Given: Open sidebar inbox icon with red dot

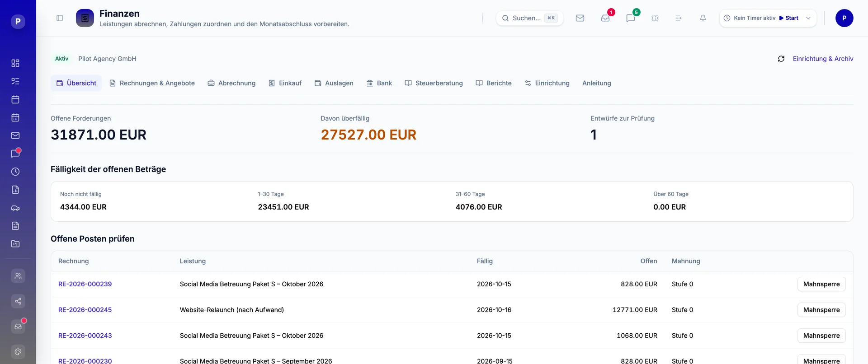Looking at the screenshot, I should pos(18,327).
